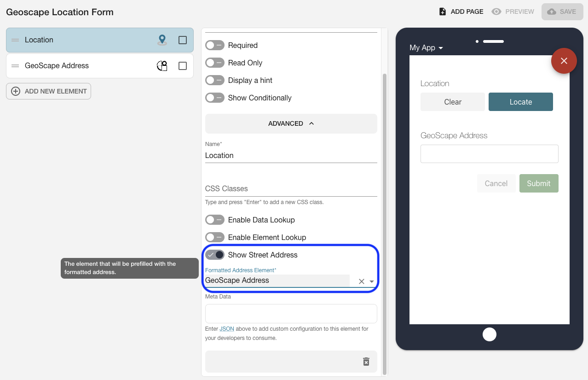Clear the Formatted Address Element selection
This screenshot has width=588, height=380.
(x=362, y=281)
